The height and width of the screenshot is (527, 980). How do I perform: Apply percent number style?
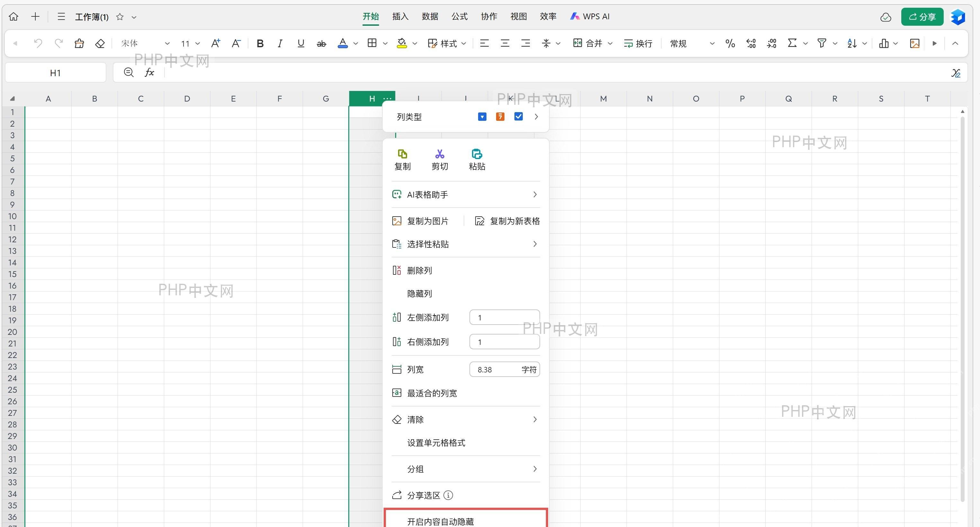(730, 43)
